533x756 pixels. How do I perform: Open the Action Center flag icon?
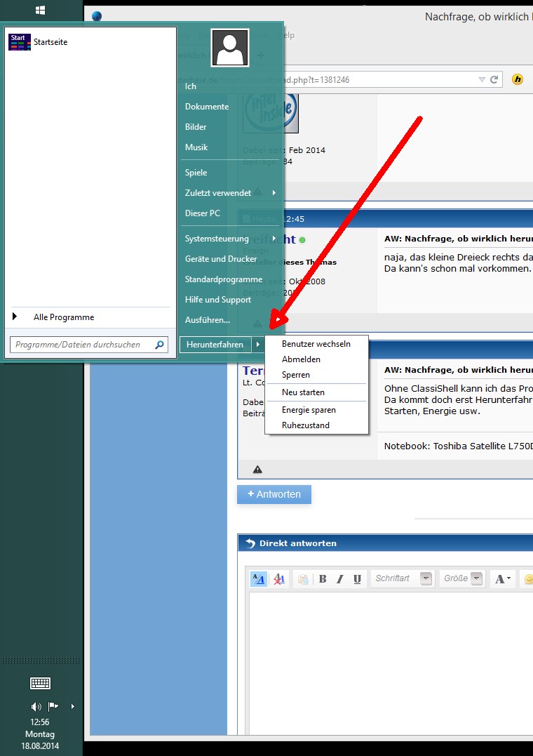click(53, 706)
